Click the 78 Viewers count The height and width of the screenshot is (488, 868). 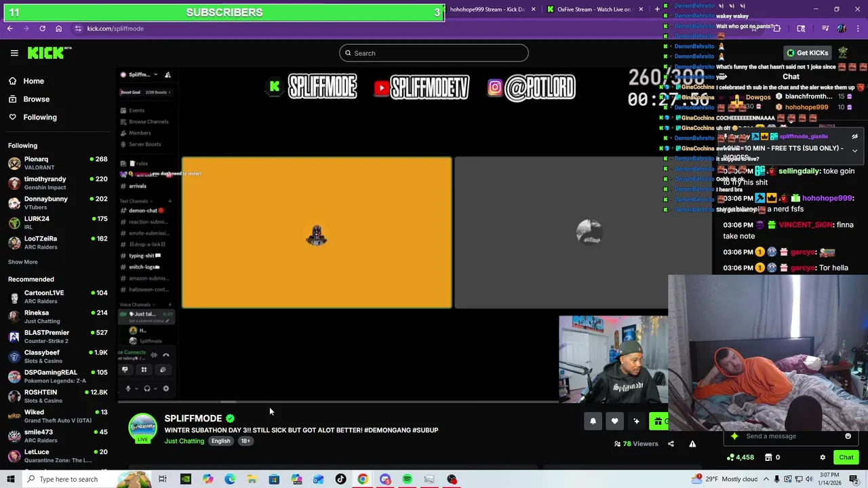[636, 444]
